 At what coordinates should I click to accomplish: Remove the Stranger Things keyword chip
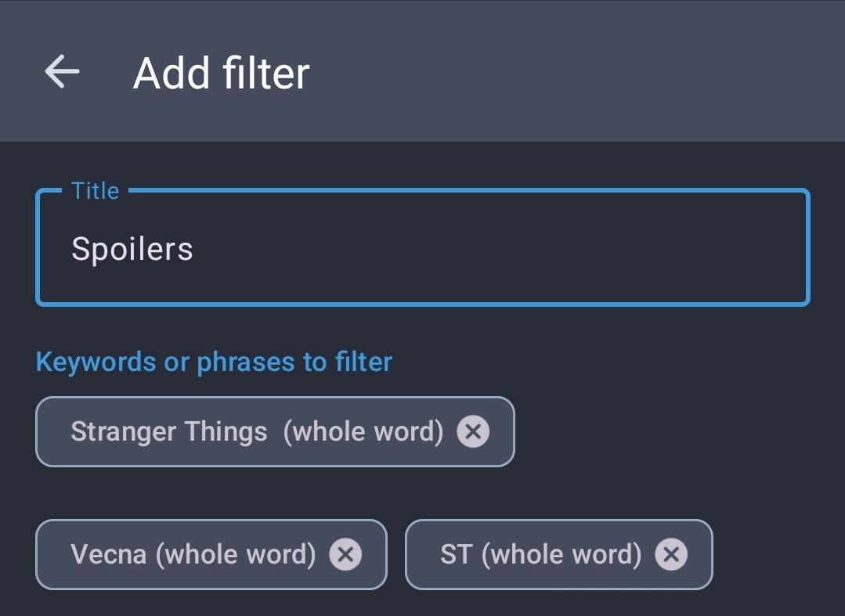point(473,431)
